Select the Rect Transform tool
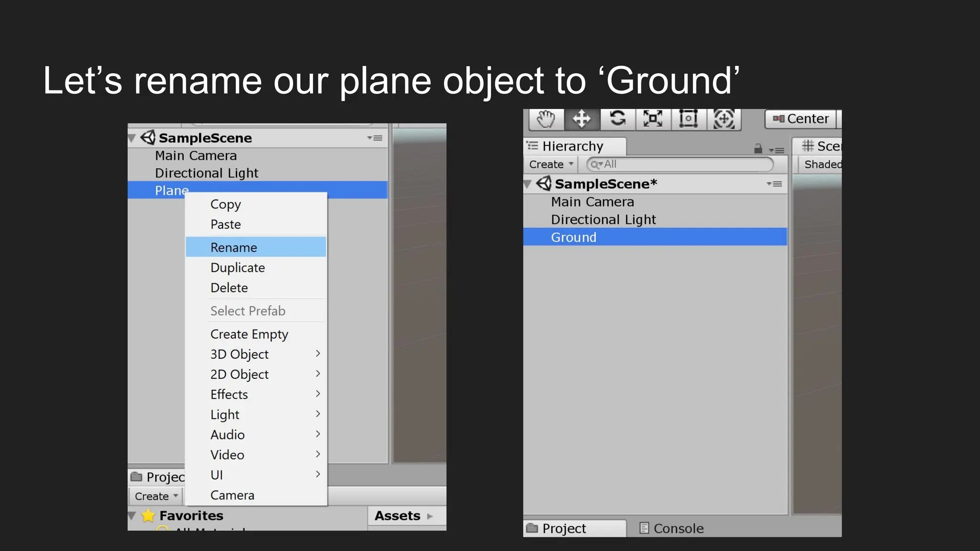980x551 pixels. coord(688,119)
